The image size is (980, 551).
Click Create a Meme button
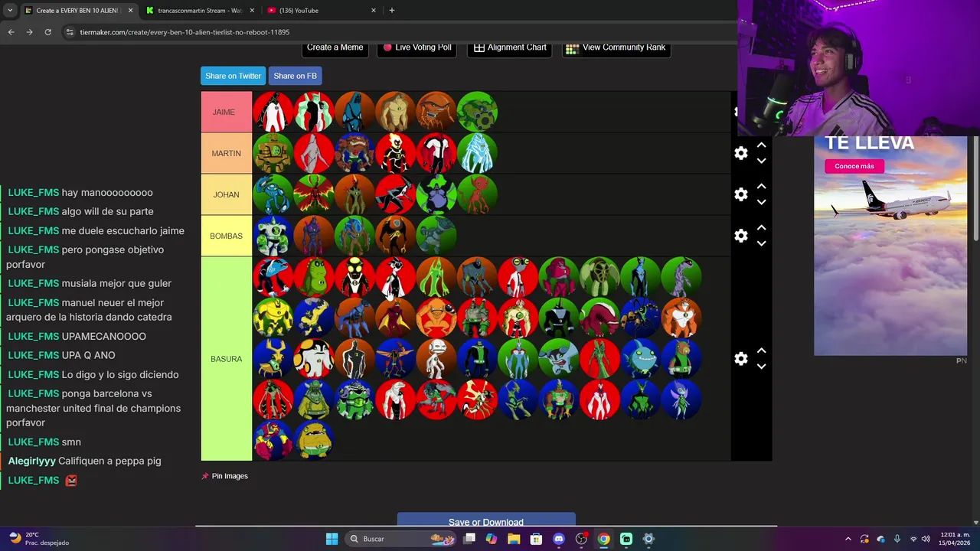click(335, 47)
